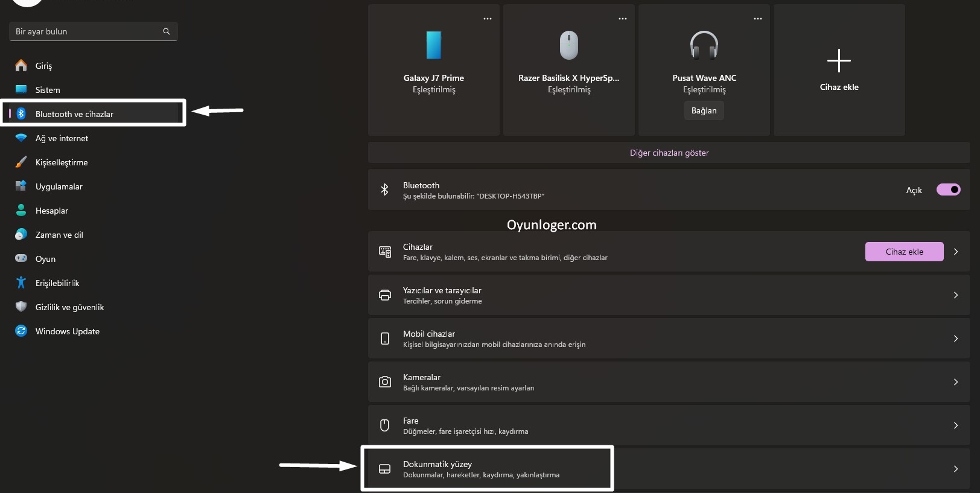
Task: Click the printer icon for Yazıcılar ve tarayıcılar
Action: [385, 295]
